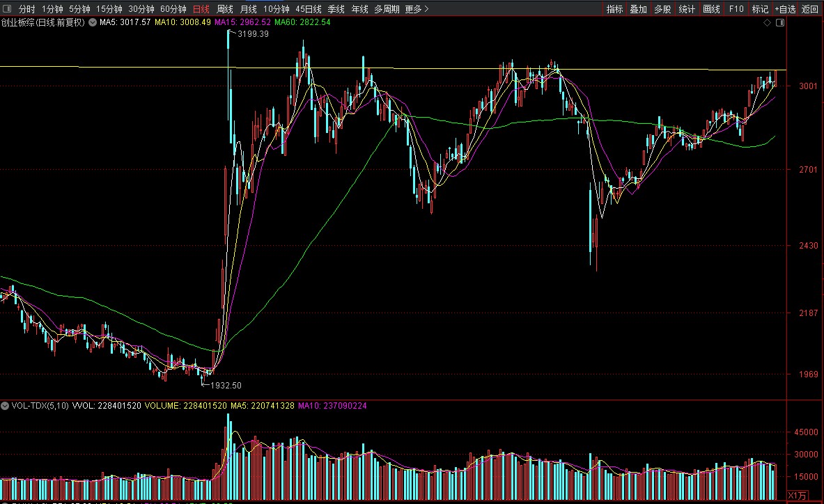
Task: Click the volume MA10: 237090224 label
Action: (x=332, y=406)
